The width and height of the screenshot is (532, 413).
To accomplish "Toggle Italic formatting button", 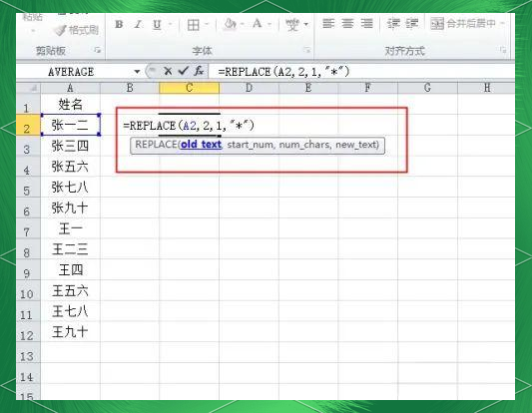I will point(138,24).
